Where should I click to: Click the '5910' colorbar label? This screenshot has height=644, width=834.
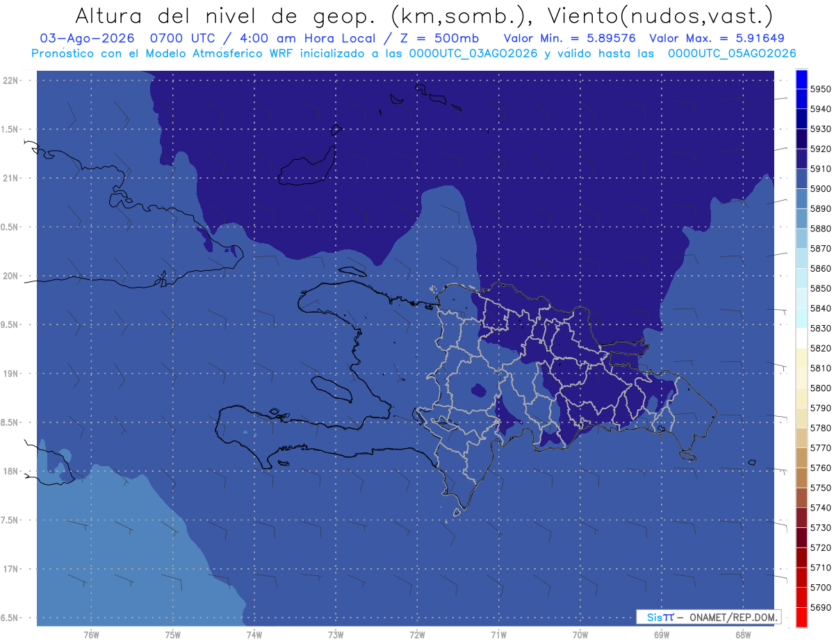pyautogui.click(x=820, y=169)
